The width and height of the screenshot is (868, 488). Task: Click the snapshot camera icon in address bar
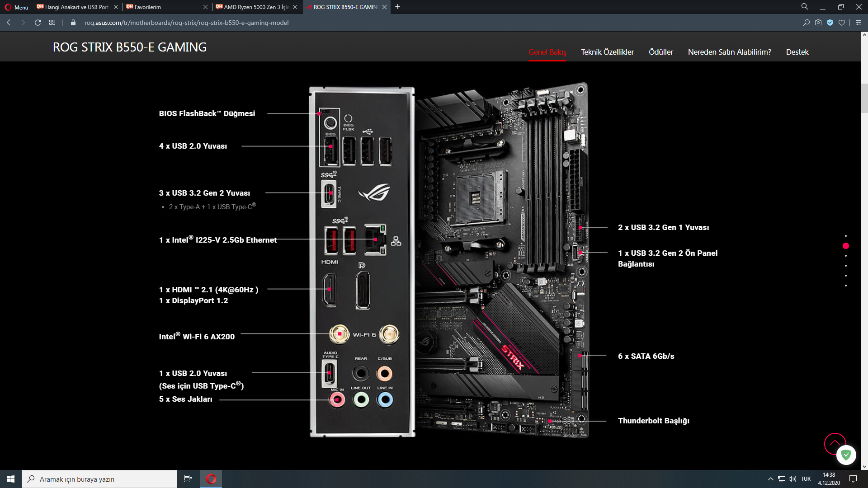pos(818,23)
